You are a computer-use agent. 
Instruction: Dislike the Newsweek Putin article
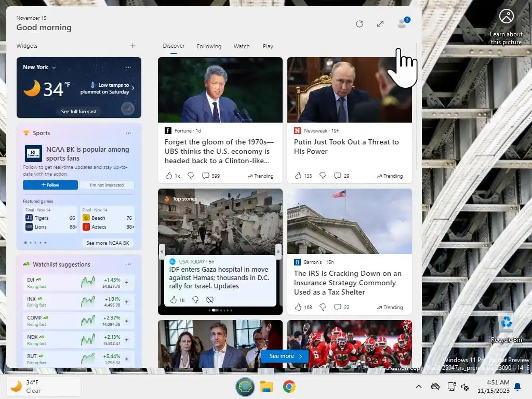click(x=323, y=176)
